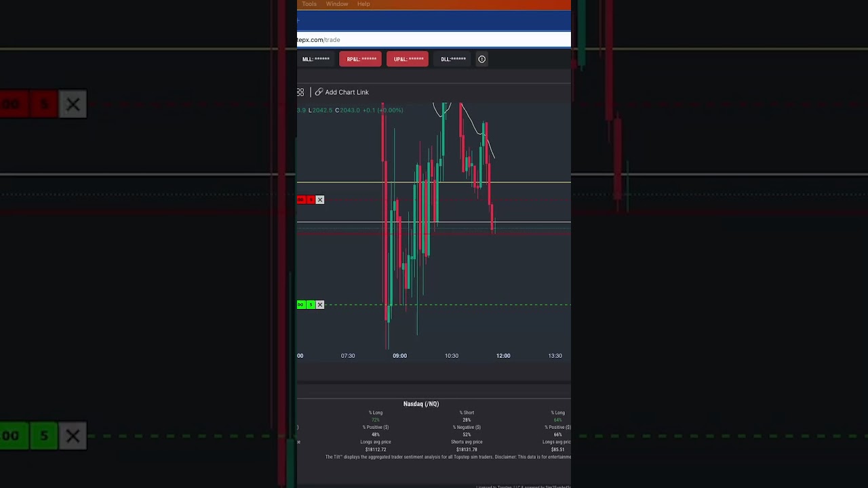Click the 07:30 time axis label

(348, 356)
